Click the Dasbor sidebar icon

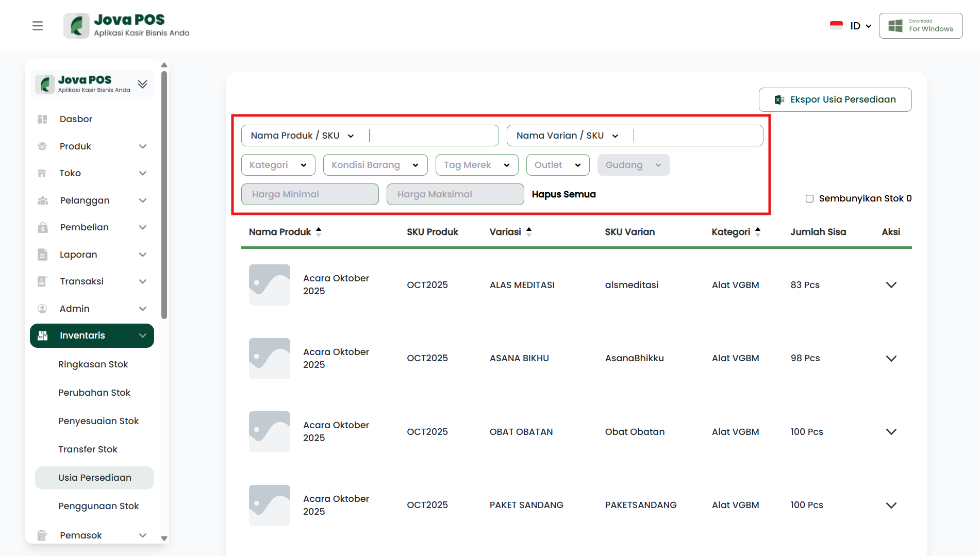click(42, 119)
